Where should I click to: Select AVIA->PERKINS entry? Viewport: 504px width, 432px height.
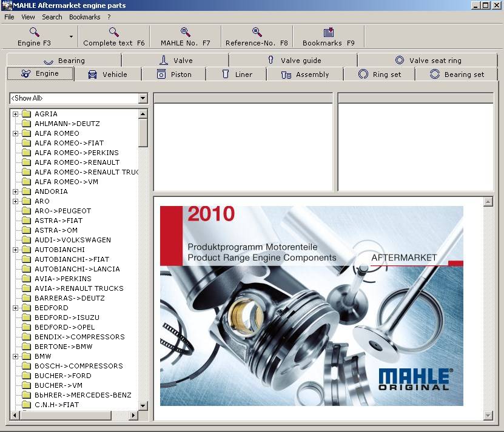click(63, 279)
